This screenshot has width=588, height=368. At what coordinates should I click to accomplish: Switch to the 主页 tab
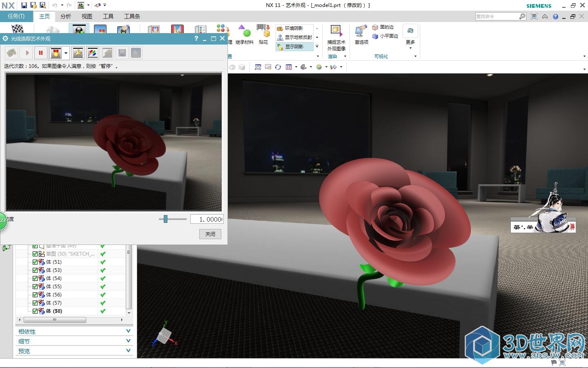tap(45, 16)
